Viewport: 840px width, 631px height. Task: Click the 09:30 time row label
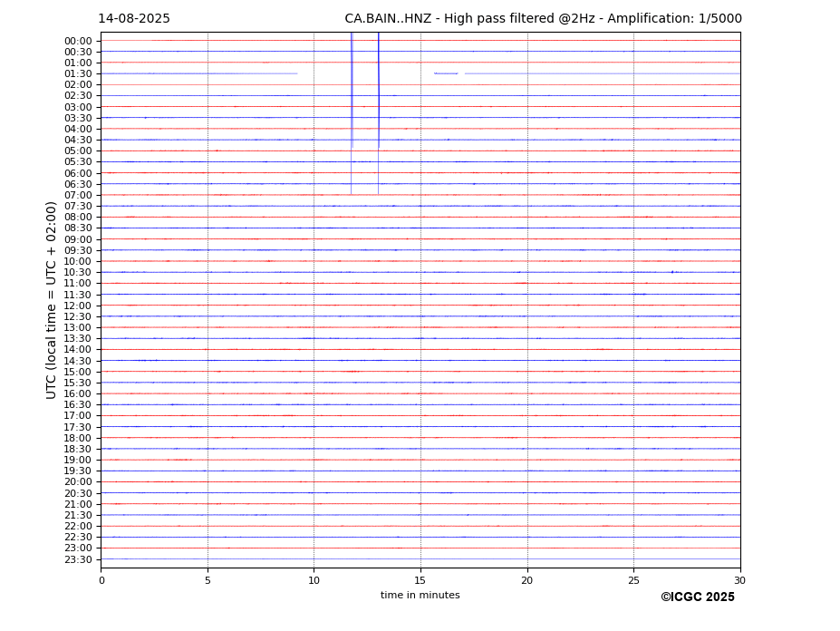click(78, 250)
